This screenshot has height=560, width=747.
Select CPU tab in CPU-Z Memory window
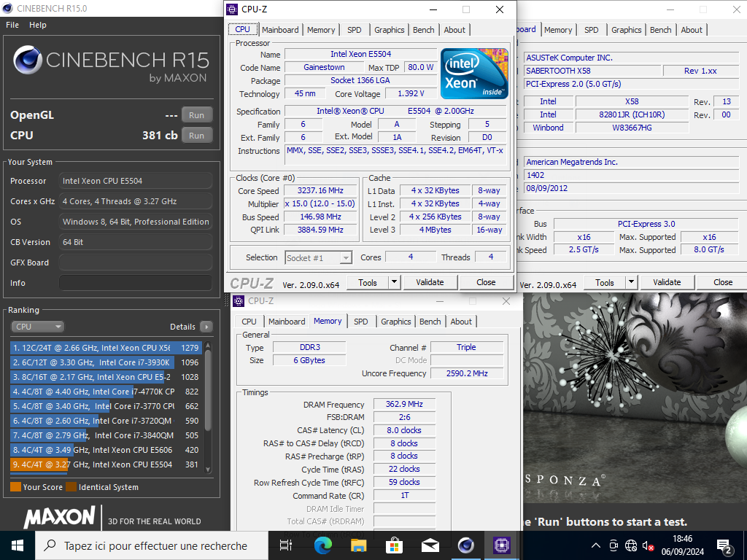249,322
